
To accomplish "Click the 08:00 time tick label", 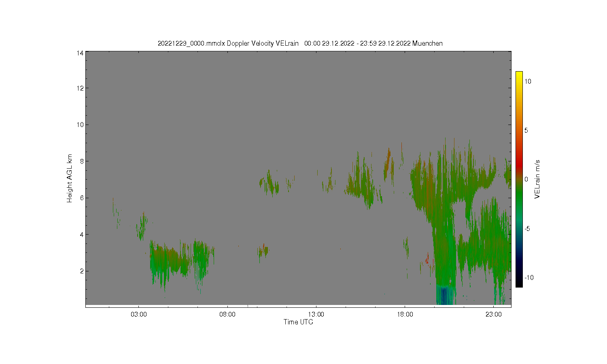I will tap(227, 314).
